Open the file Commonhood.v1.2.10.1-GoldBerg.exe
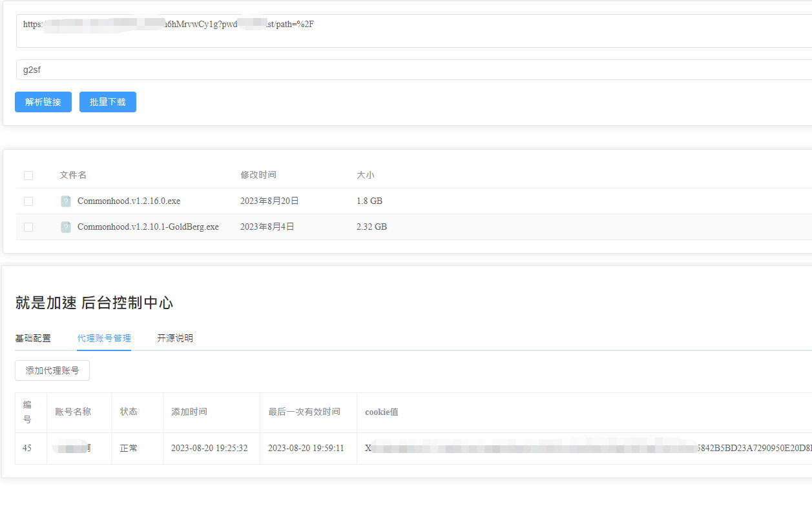The height and width of the screenshot is (515, 812). point(147,227)
